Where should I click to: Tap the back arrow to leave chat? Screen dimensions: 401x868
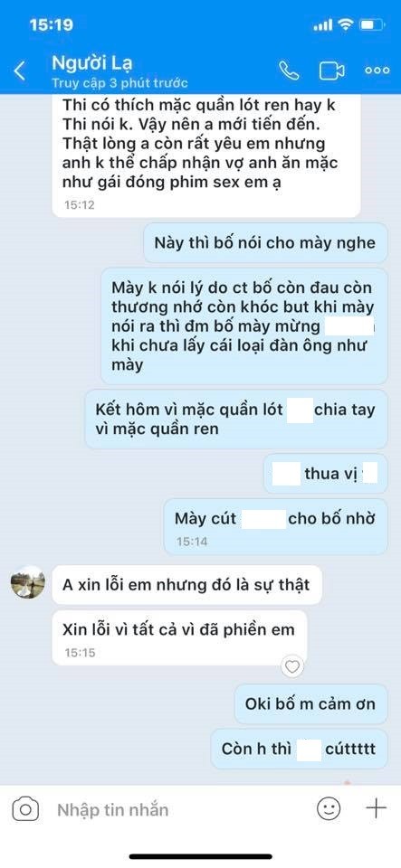(20, 71)
